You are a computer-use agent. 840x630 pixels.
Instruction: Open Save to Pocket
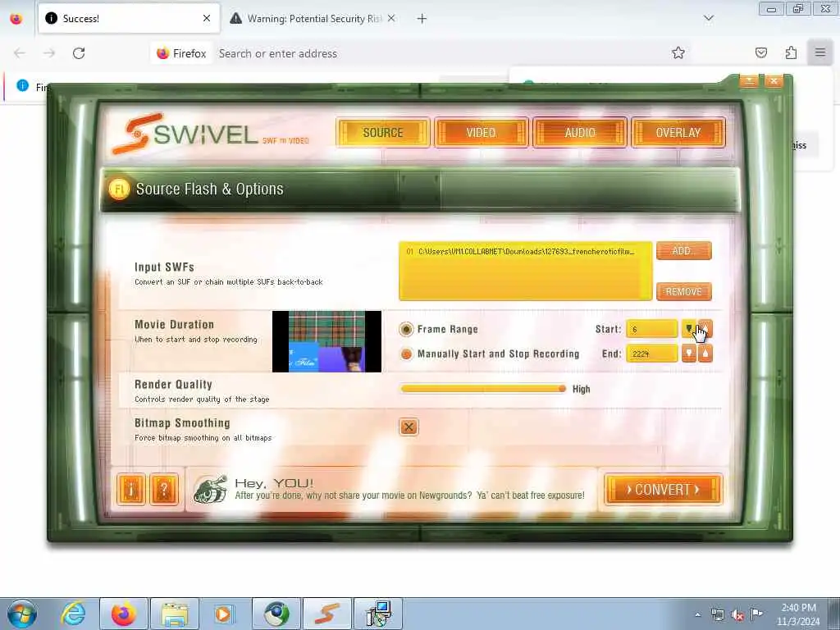(x=761, y=52)
